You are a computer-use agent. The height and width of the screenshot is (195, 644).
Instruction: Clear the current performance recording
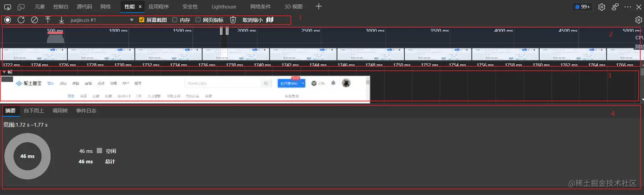pos(34,20)
